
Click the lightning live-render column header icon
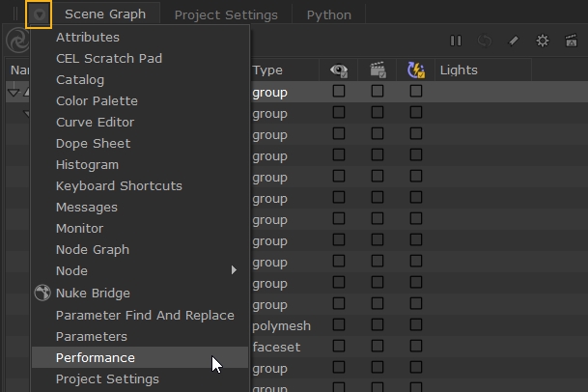(x=416, y=70)
